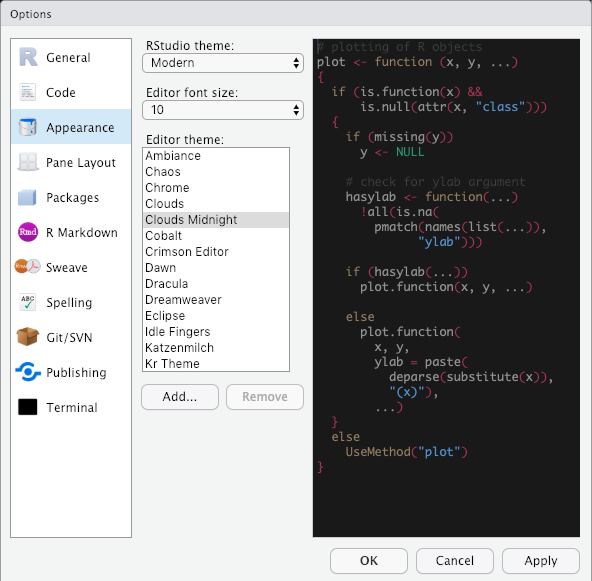
Task: Select the Ambiance editor theme
Action: (216, 156)
